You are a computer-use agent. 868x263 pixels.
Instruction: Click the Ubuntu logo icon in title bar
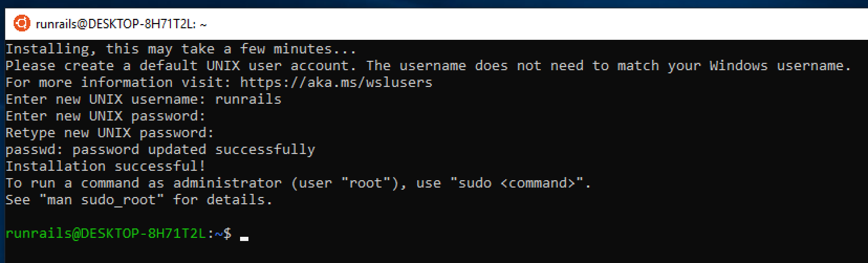[22, 24]
